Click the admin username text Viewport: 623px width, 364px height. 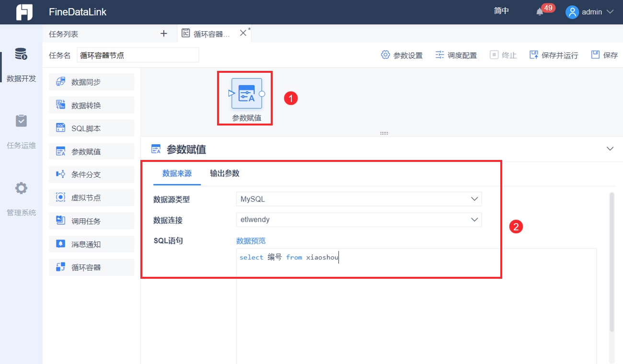[x=592, y=12]
